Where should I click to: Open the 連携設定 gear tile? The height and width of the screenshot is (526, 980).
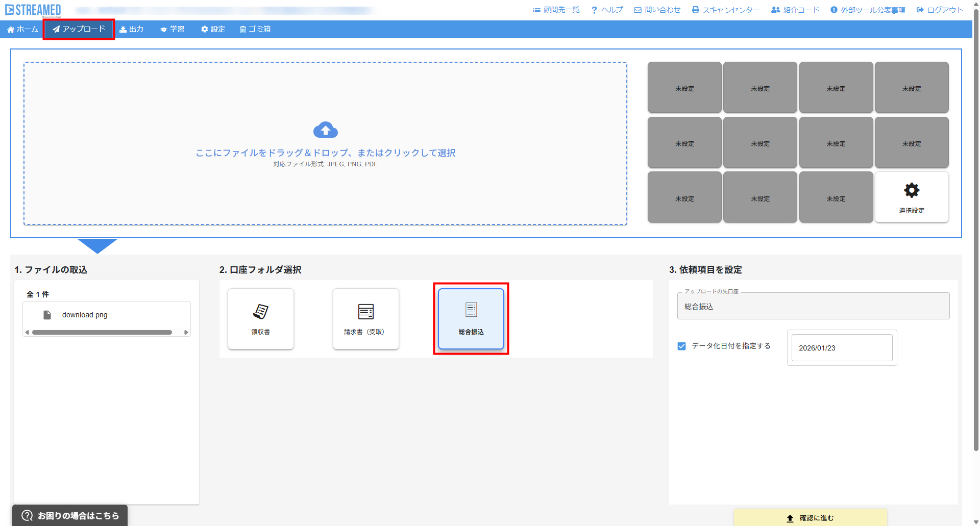[x=912, y=197]
